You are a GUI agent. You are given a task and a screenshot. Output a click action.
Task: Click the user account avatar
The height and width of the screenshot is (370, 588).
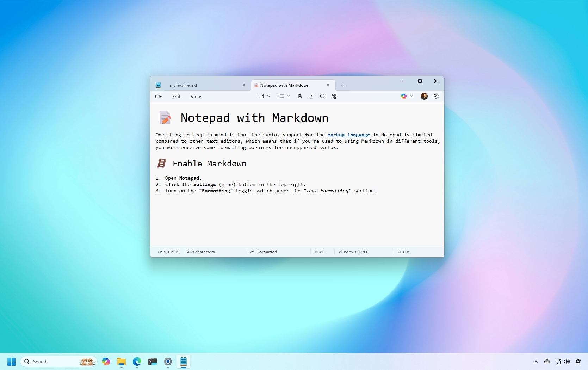(424, 96)
